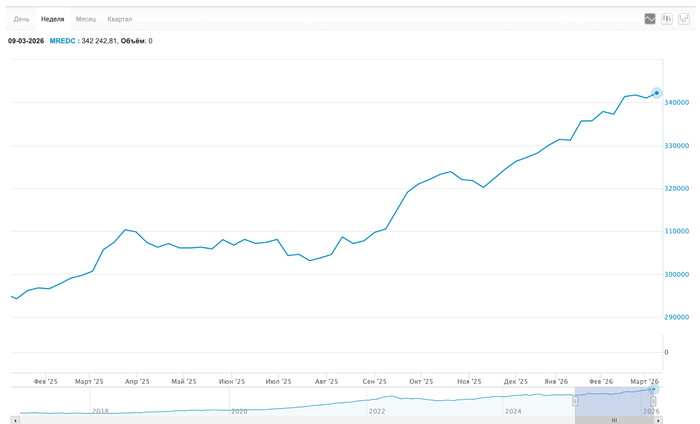Click the highlighted last data point marker
The width and height of the screenshot is (700, 424).
657,93
